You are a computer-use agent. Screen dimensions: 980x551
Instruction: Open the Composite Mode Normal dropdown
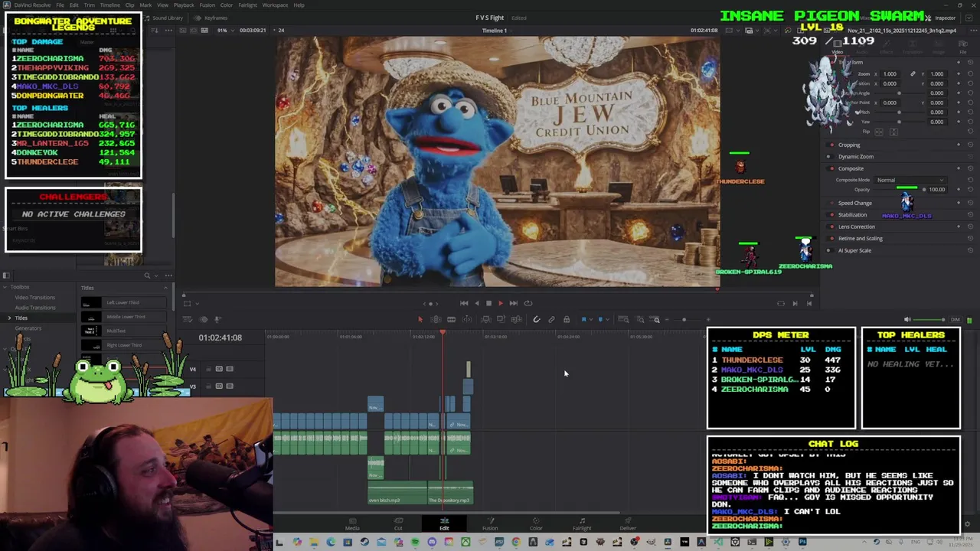(x=910, y=180)
